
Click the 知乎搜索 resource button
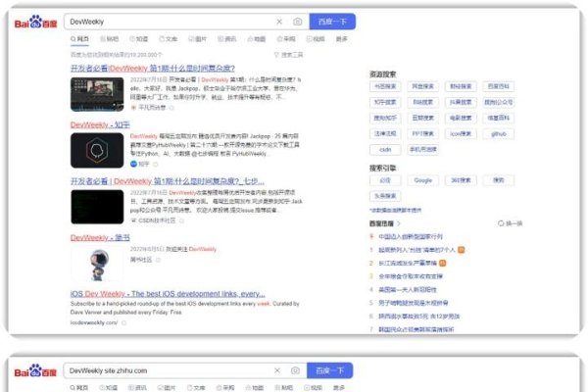(x=385, y=102)
